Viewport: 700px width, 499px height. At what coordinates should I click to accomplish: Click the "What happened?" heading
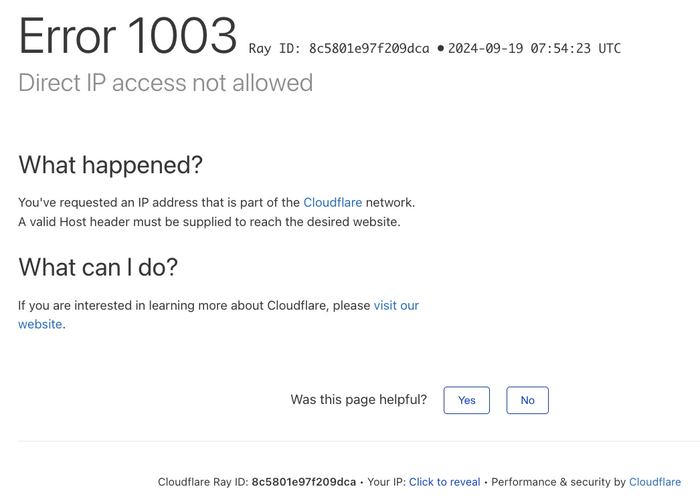(111, 165)
